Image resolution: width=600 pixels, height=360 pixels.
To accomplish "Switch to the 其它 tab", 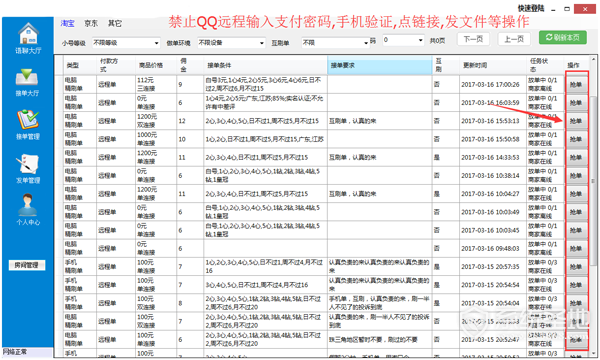I will [x=115, y=24].
